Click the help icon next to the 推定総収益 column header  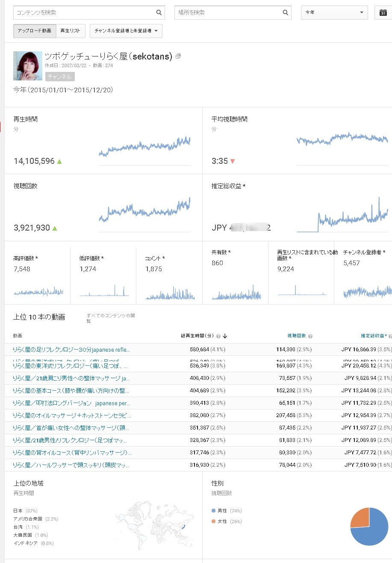point(390,336)
